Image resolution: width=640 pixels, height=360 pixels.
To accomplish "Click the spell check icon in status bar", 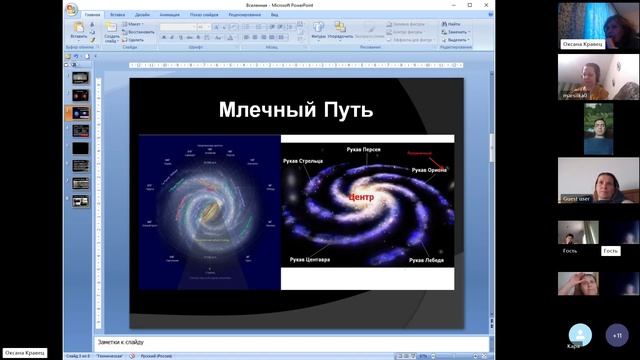I will [x=132, y=356].
